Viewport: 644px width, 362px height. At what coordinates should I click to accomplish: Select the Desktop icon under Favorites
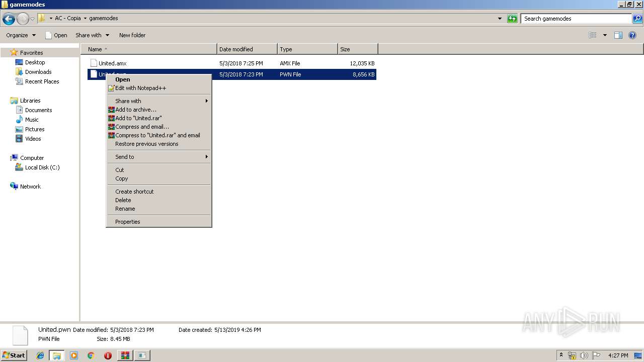tap(19, 62)
